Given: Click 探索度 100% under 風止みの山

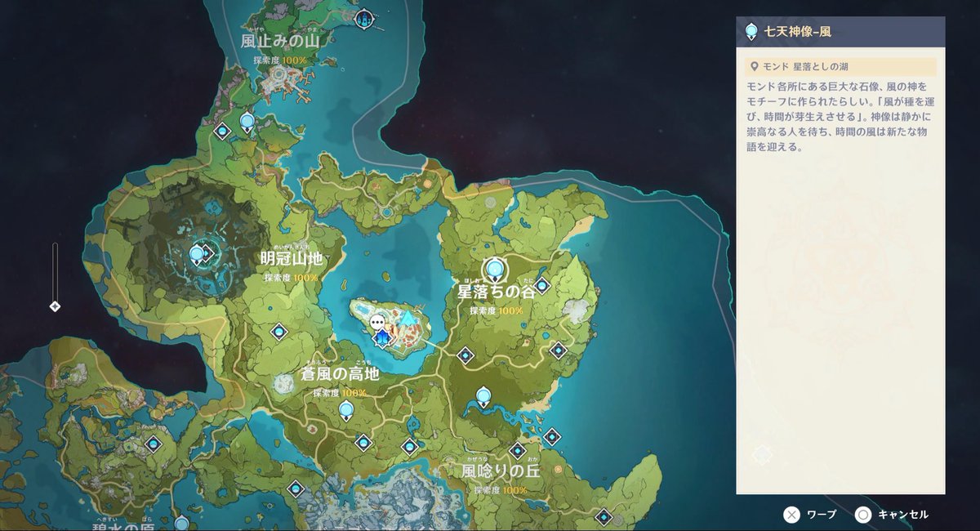Looking at the screenshot, I should [x=279, y=60].
